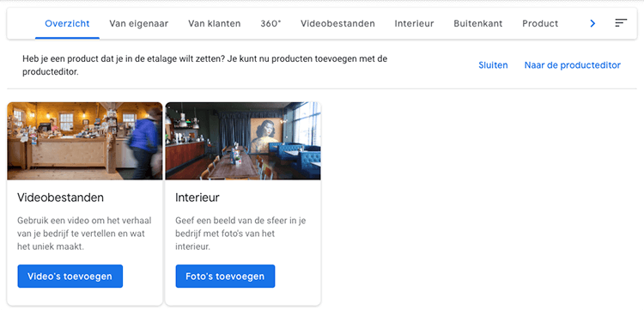
Task: Open the Videobestanden tab
Action: click(337, 24)
